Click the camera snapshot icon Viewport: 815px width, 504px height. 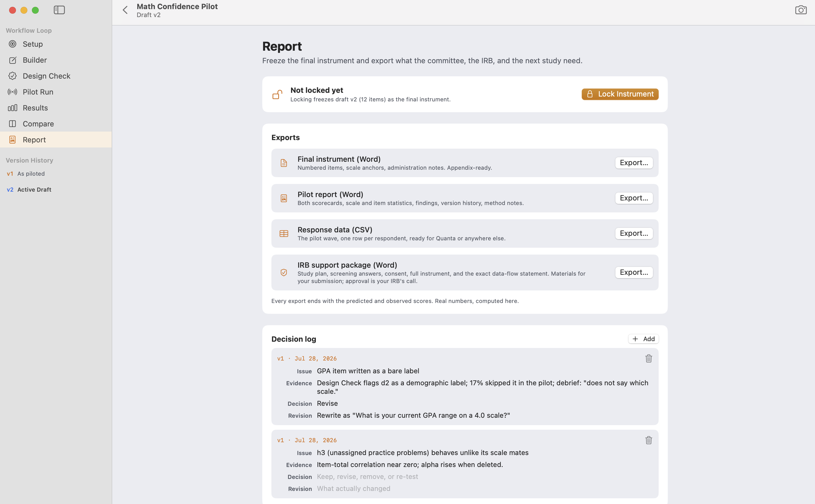coord(801,10)
